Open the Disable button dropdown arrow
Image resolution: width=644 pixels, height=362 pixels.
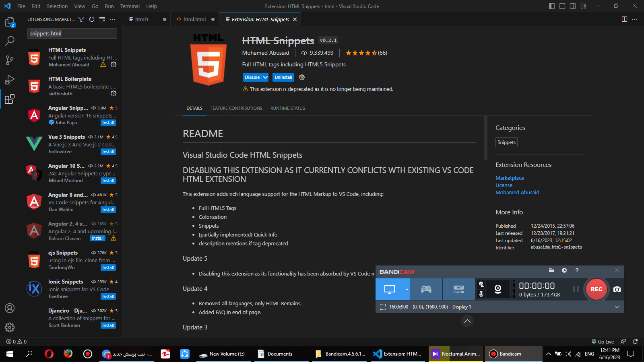265,77
